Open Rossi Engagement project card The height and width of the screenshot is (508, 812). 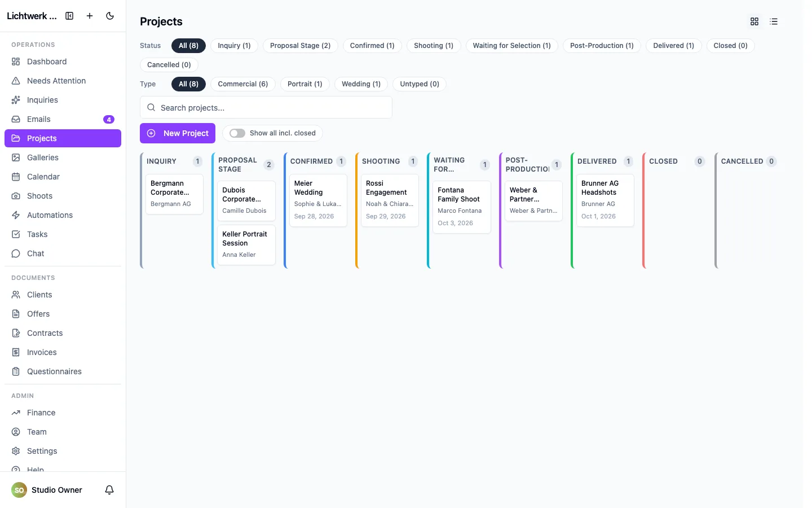[x=390, y=200]
